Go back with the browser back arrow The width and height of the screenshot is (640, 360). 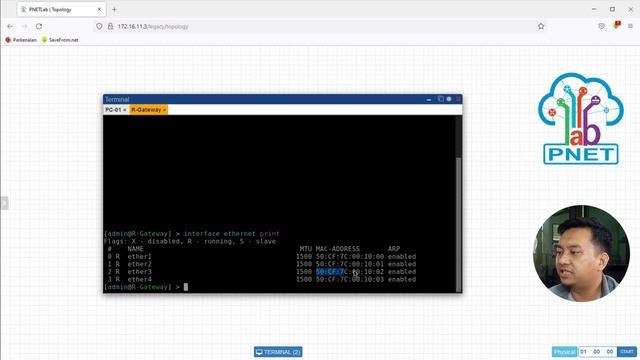[10, 26]
